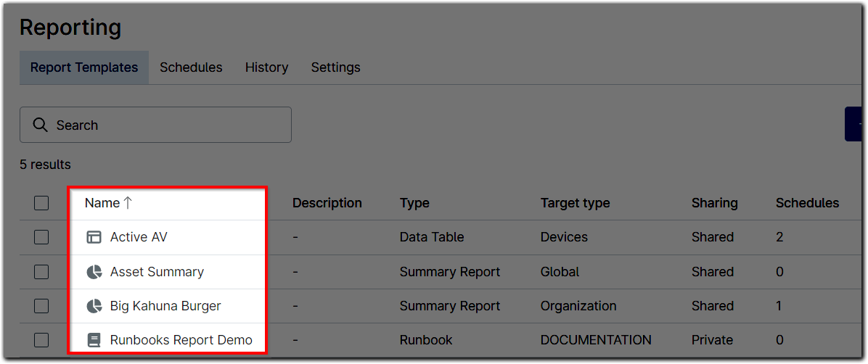Click the pie chart icon beside Asset Summary
The width and height of the screenshot is (868, 364).
click(94, 272)
